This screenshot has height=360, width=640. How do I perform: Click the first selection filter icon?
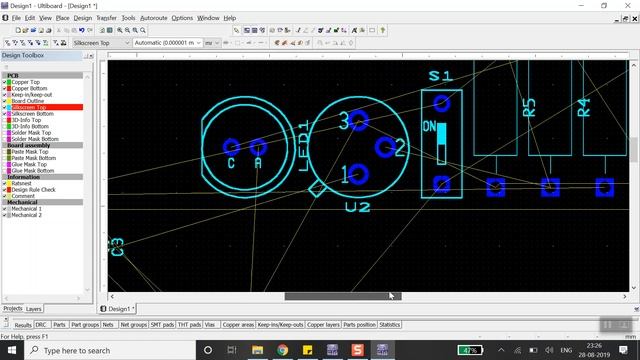(7, 43)
